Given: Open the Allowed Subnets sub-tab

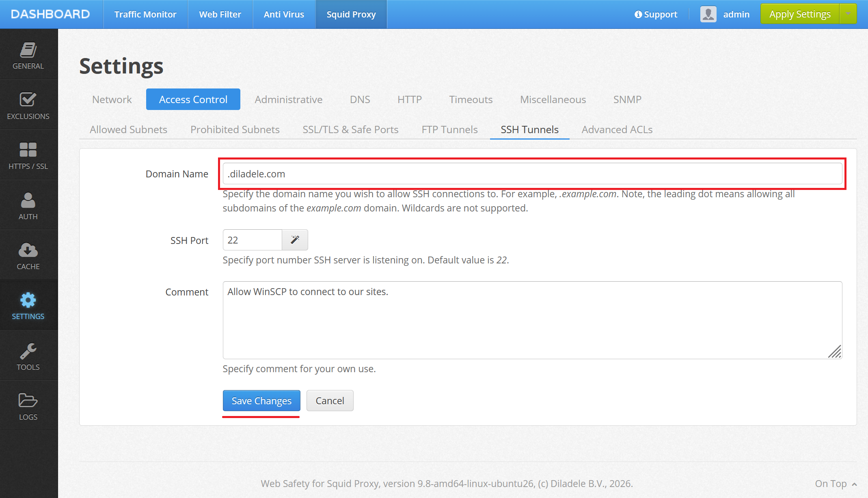Looking at the screenshot, I should tap(129, 129).
